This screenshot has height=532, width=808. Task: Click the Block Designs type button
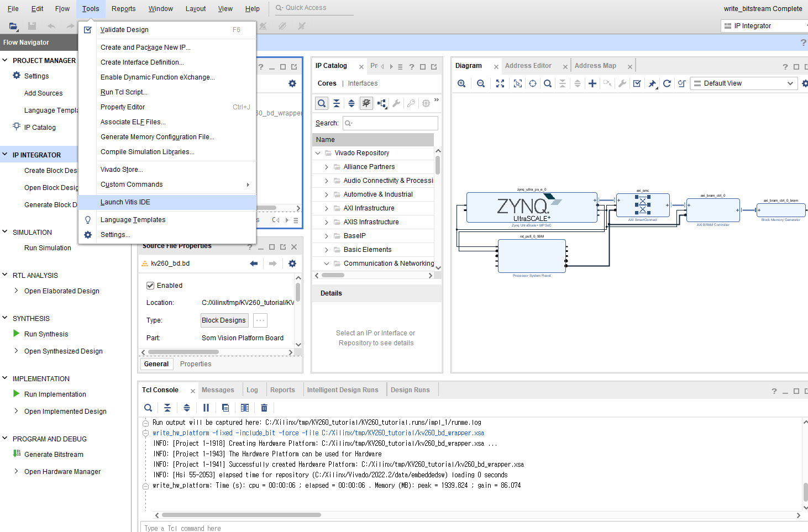[224, 320]
